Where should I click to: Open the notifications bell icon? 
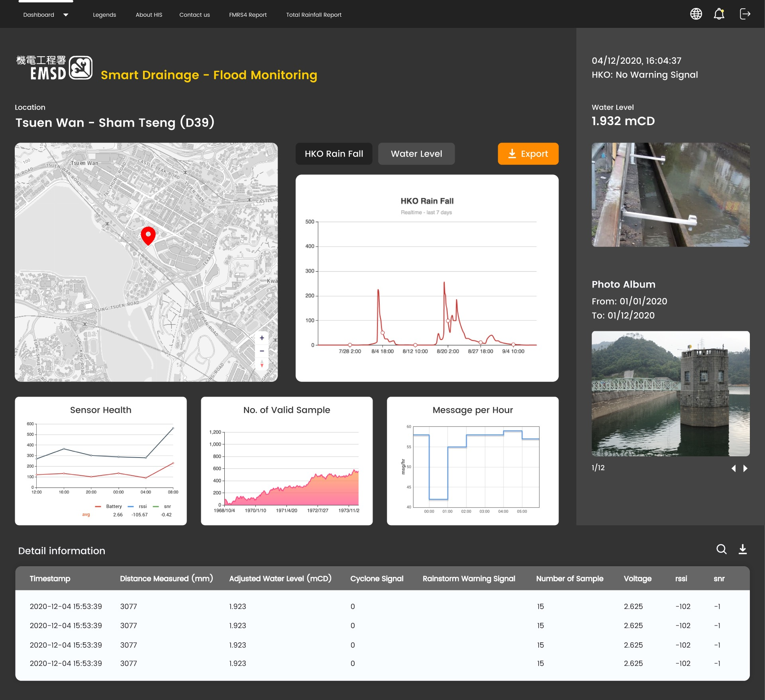[x=720, y=14]
